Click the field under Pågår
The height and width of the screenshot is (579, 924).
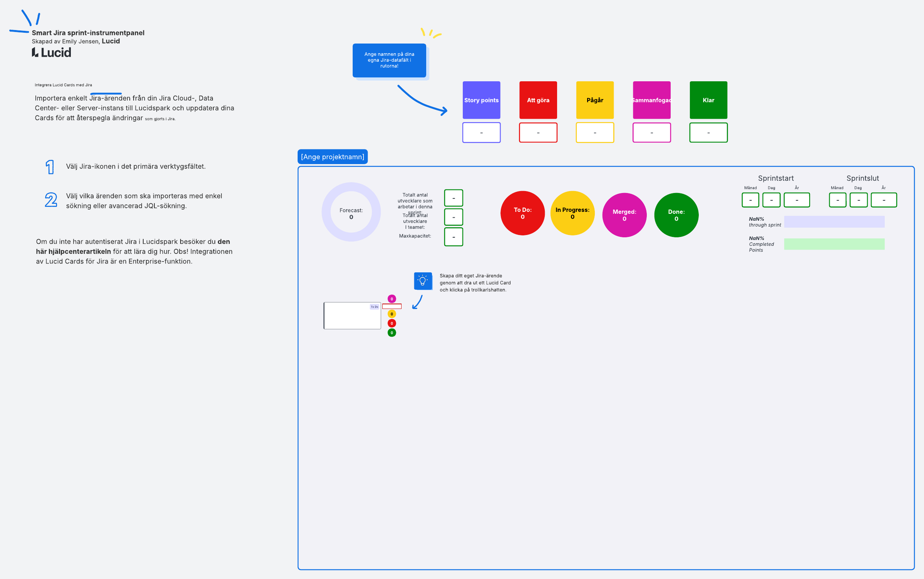point(595,133)
